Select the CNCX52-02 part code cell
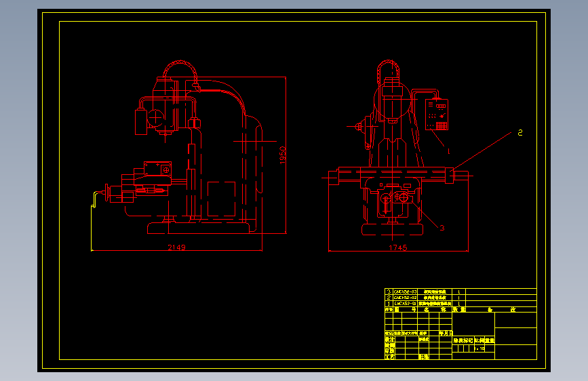 click(406, 298)
